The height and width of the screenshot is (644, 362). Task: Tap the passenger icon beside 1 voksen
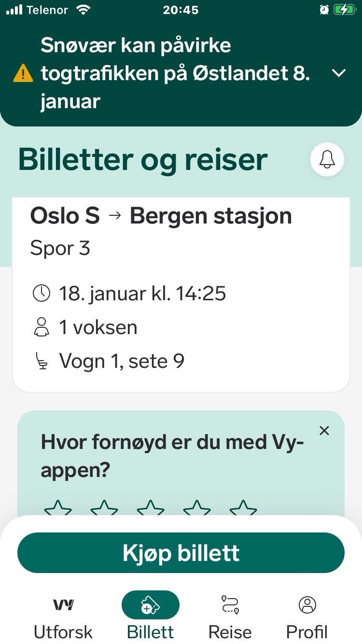tap(41, 327)
